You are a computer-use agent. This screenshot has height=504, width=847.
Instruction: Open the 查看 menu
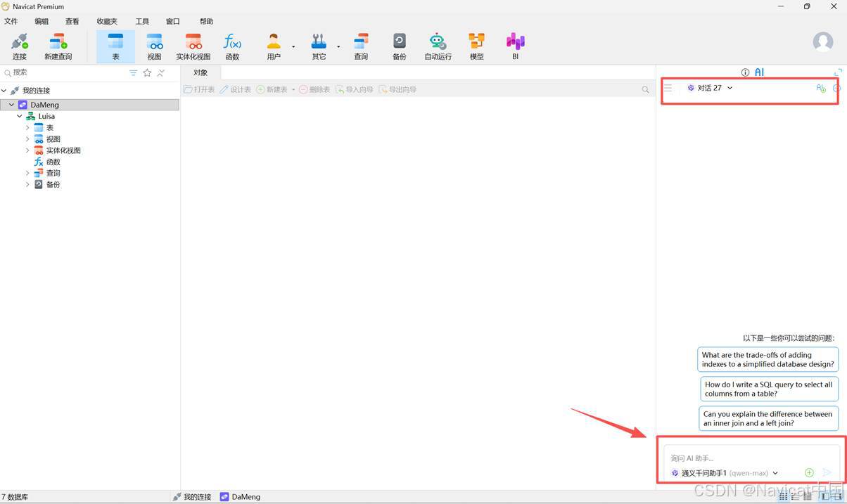coord(72,21)
